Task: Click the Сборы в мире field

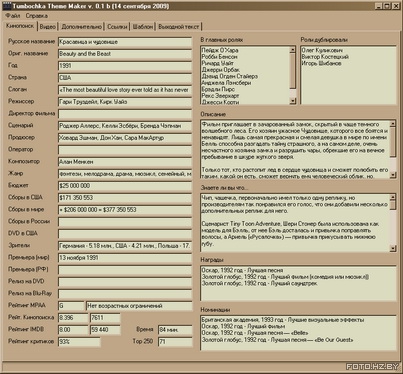Action: coord(125,210)
